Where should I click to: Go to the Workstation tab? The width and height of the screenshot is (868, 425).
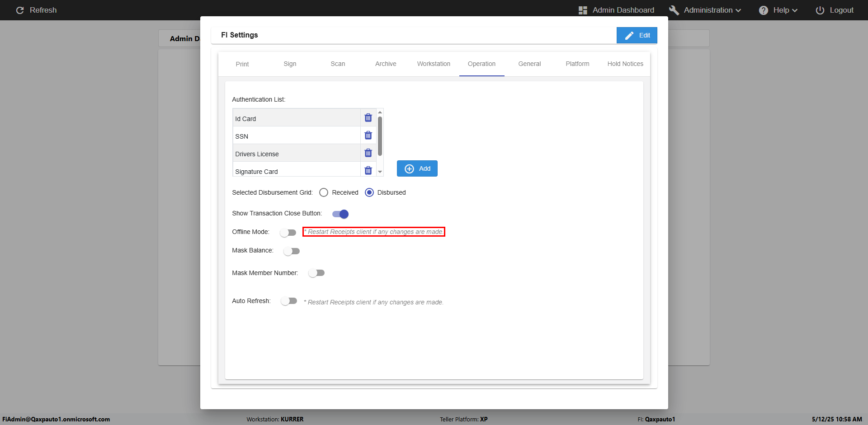click(x=434, y=64)
